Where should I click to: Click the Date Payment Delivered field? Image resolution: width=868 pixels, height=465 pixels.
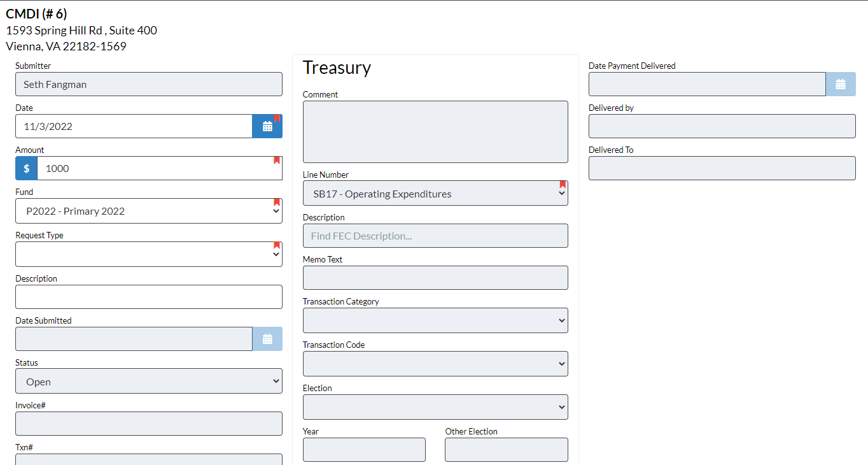click(x=707, y=84)
